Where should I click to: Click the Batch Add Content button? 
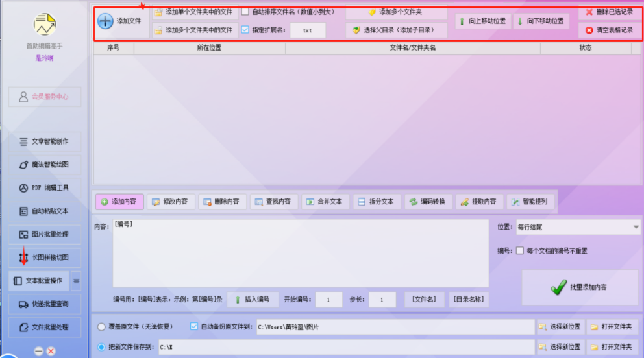[580, 287]
